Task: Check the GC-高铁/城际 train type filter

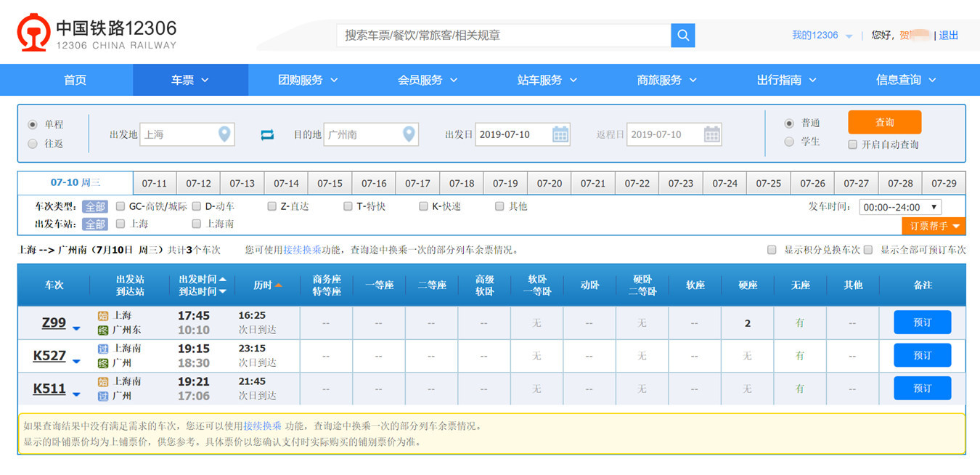Action: (x=121, y=206)
